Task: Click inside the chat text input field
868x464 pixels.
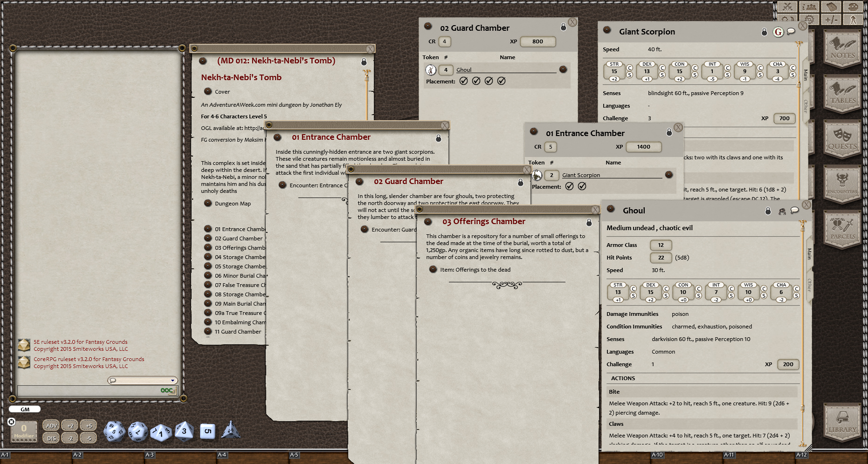Action: pos(93,390)
